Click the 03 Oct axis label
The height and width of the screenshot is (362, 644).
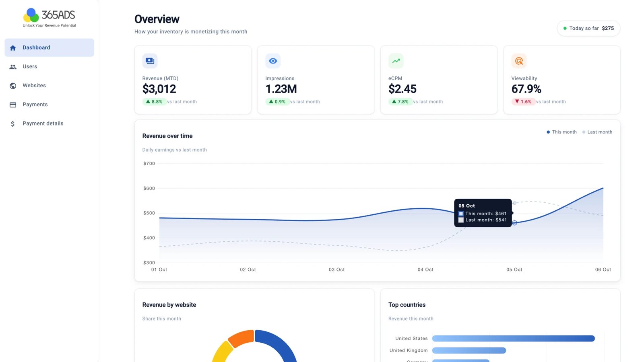pos(337,269)
